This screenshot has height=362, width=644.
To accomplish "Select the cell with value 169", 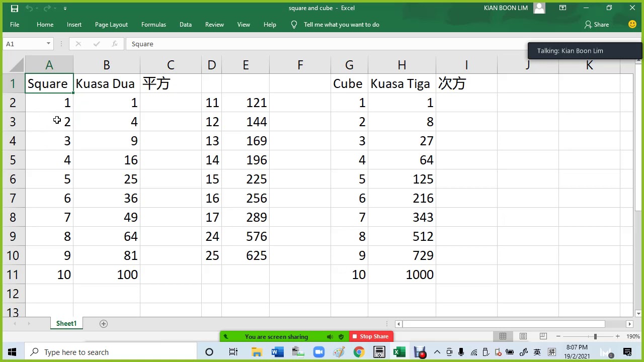I will click(x=246, y=141).
